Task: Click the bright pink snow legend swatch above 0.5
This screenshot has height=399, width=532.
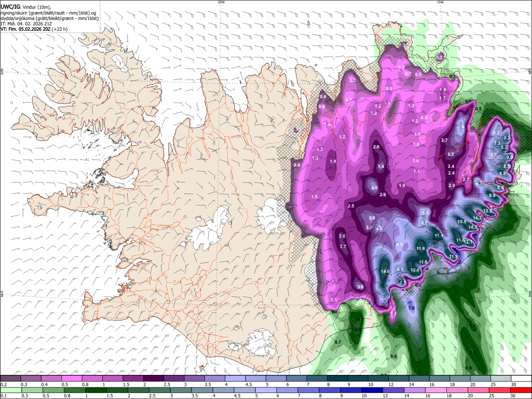Action: (x=72, y=378)
